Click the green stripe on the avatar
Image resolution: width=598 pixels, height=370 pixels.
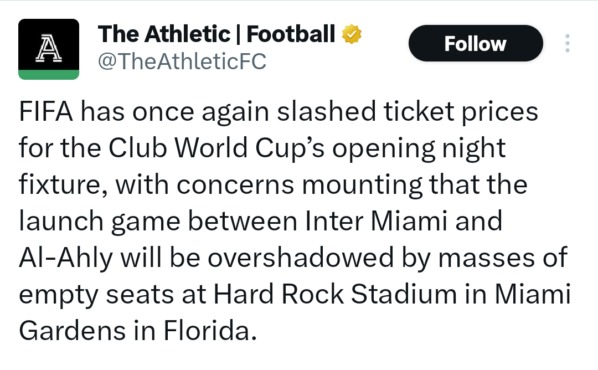(x=48, y=75)
